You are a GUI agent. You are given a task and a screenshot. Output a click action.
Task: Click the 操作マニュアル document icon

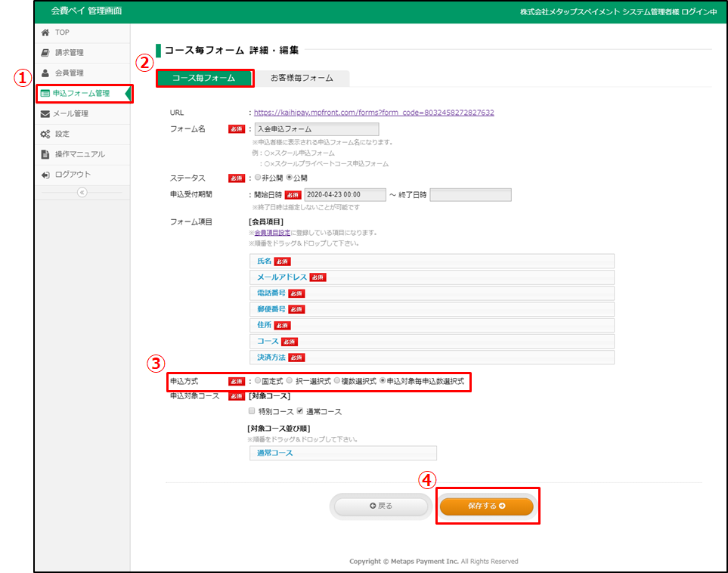pos(45,155)
